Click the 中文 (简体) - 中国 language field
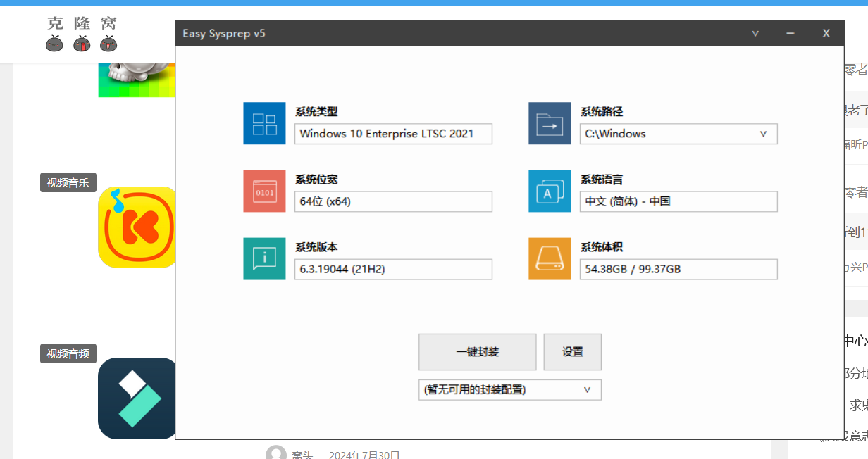This screenshot has width=868, height=459. click(678, 201)
